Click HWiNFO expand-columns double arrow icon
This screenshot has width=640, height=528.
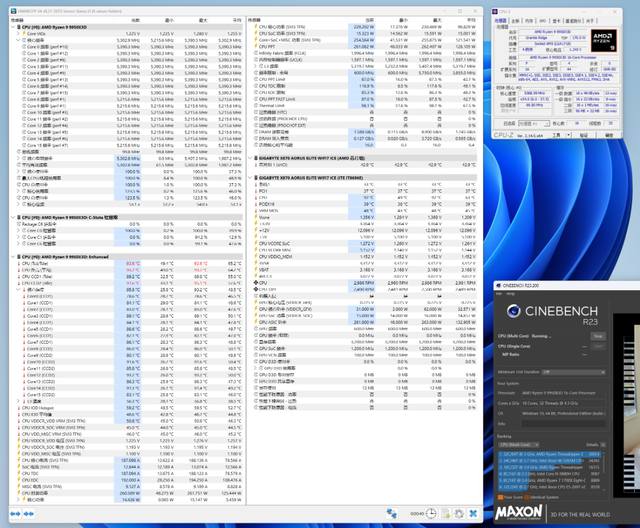click(15, 514)
